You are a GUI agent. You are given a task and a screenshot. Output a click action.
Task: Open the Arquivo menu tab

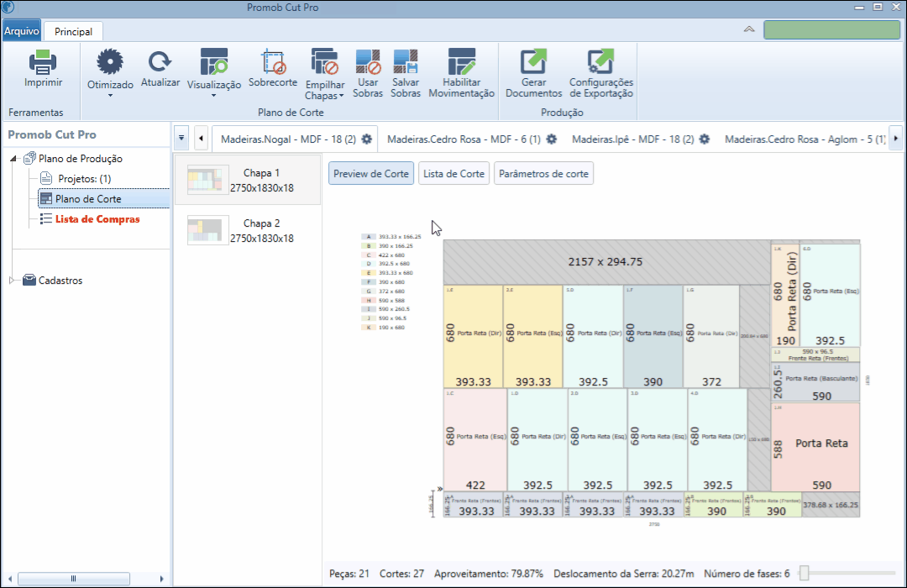[x=21, y=31]
